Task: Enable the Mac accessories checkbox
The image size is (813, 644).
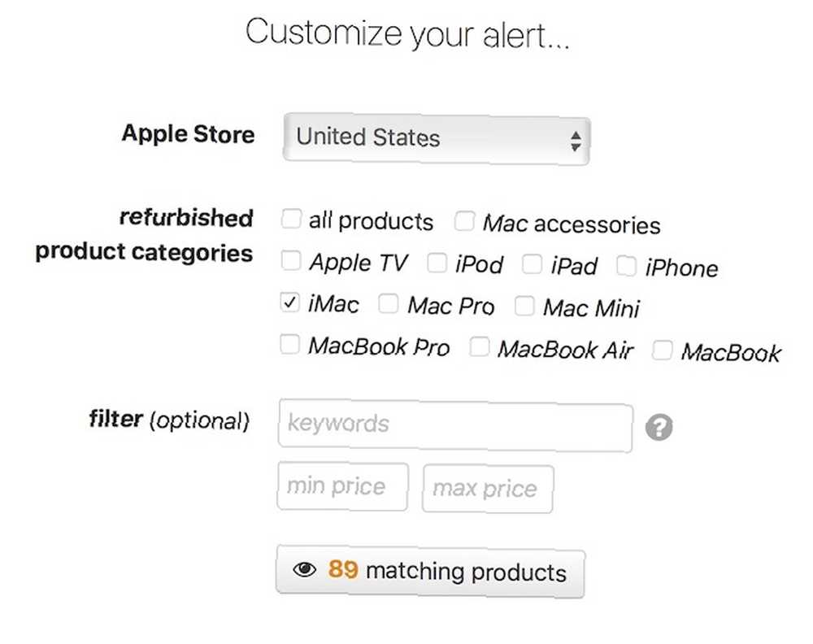Action: tap(464, 221)
